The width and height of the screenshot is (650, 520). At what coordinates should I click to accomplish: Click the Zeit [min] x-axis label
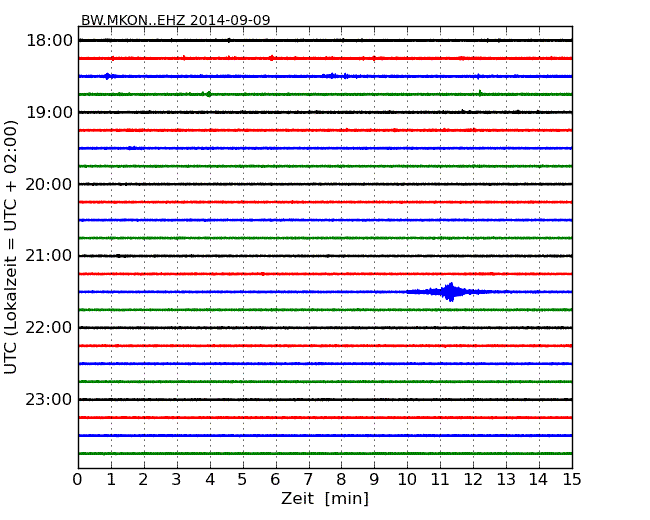[325, 498]
